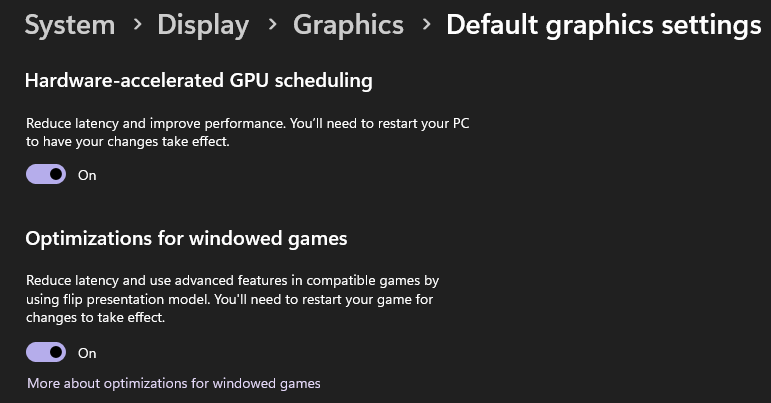Click the flip presentation model description line
Screen dimensions: 771x403
(230, 299)
